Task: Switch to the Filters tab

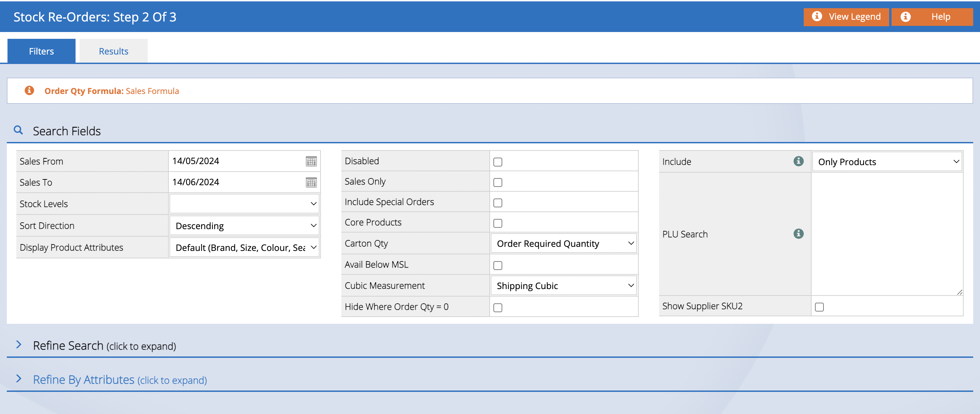Action: (x=42, y=51)
